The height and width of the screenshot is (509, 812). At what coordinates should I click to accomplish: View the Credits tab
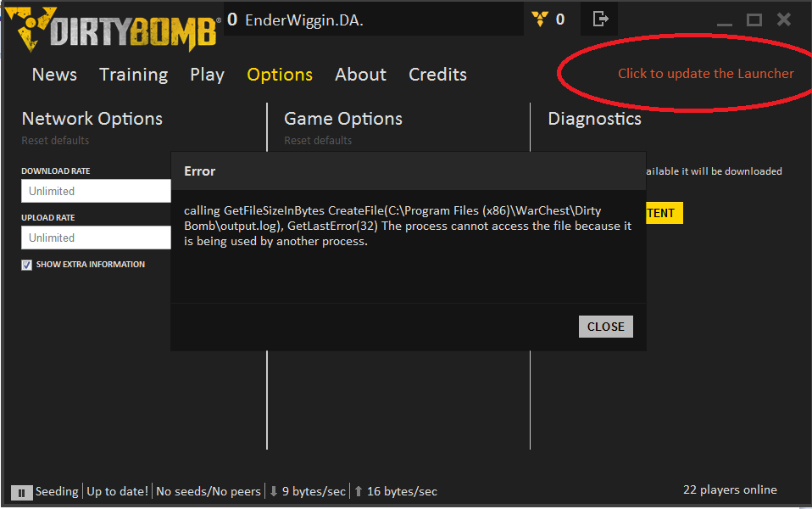tap(437, 75)
